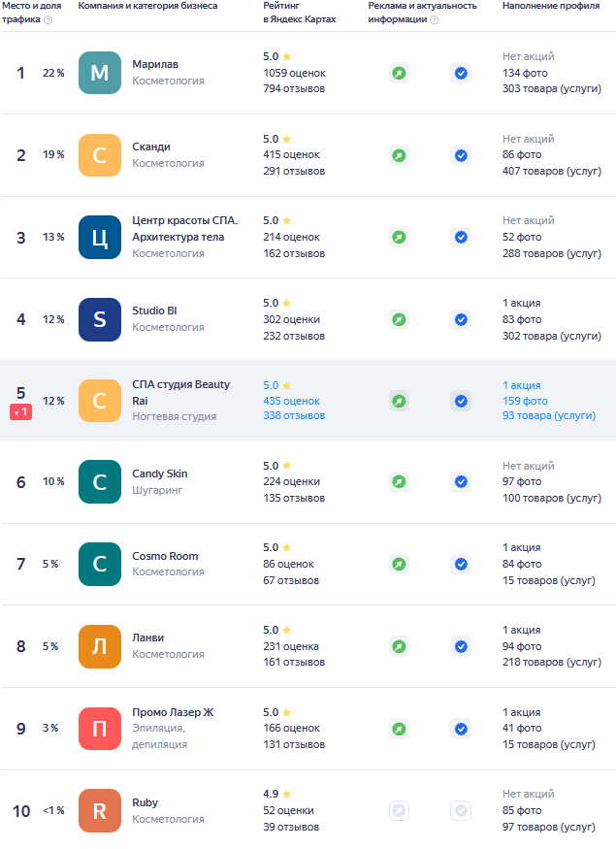Image resolution: width=616 pixels, height=849 pixels.
Task: Click the Рейтинг в Яндекс Картах header
Action: coord(300,13)
